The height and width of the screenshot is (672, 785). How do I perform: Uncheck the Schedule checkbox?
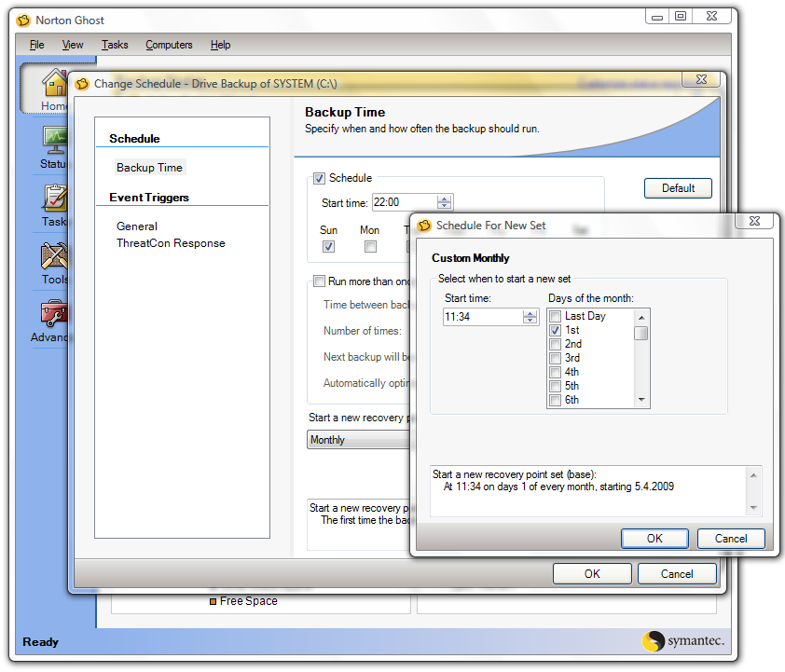click(319, 178)
